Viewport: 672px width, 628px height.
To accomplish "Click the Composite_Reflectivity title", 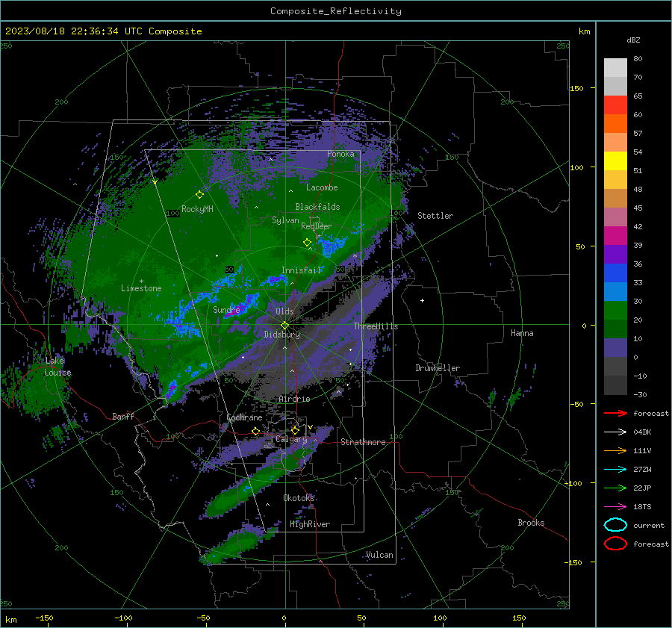I will click(336, 11).
